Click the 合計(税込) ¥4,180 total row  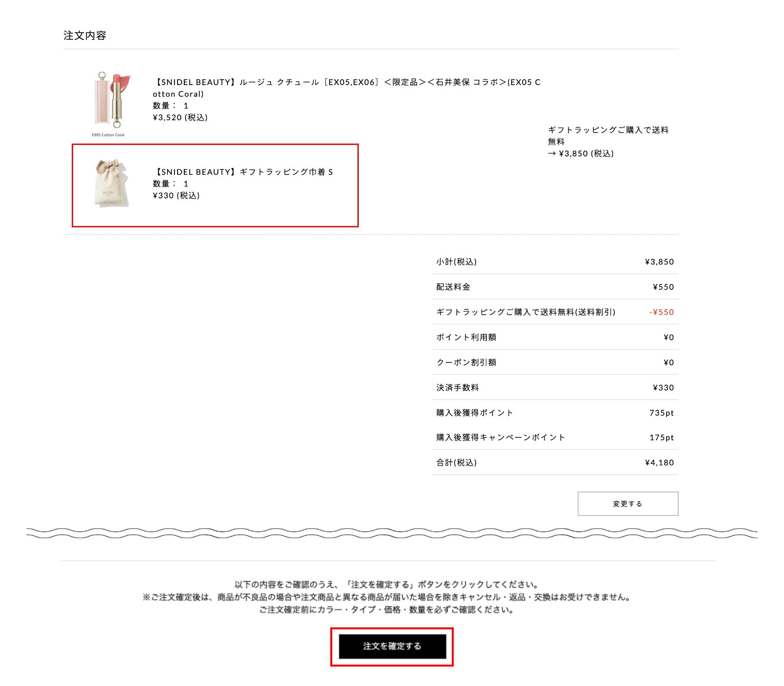point(555,463)
